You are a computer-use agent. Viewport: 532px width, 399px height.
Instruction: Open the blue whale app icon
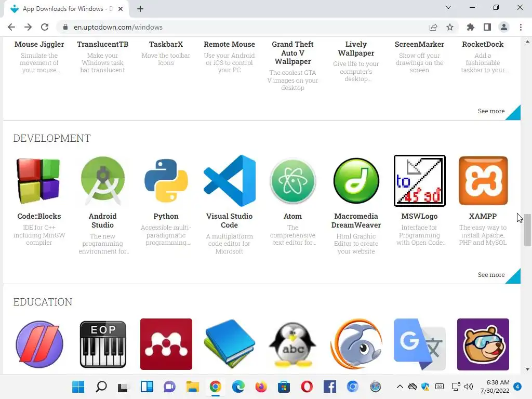point(356,344)
